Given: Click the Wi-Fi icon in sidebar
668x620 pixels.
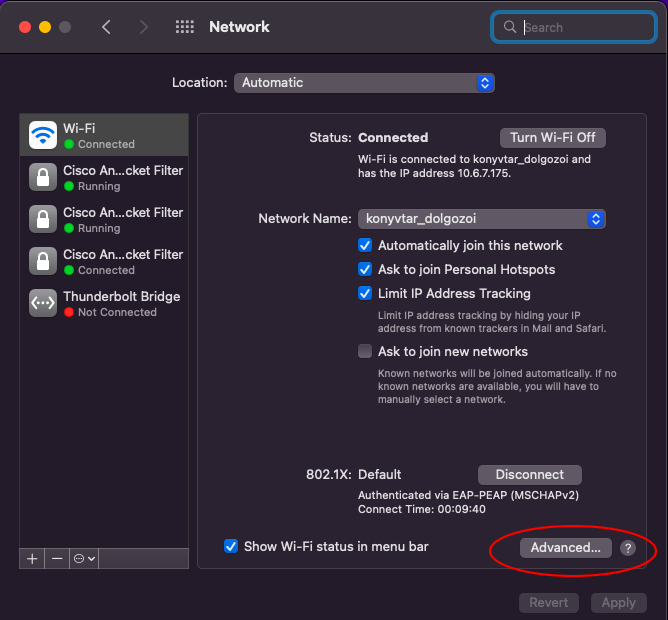Looking at the screenshot, I should (43, 135).
